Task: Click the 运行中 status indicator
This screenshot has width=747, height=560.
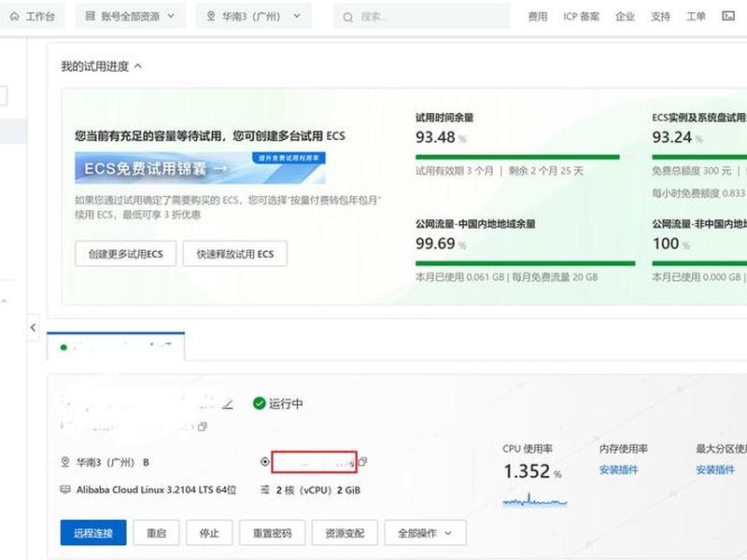Action: [x=277, y=404]
